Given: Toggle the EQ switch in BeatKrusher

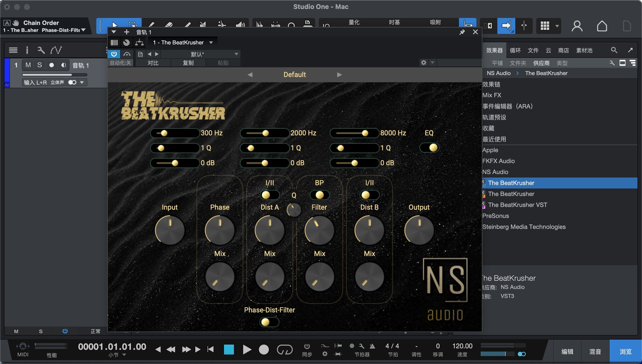Looking at the screenshot, I should click(429, 148).
